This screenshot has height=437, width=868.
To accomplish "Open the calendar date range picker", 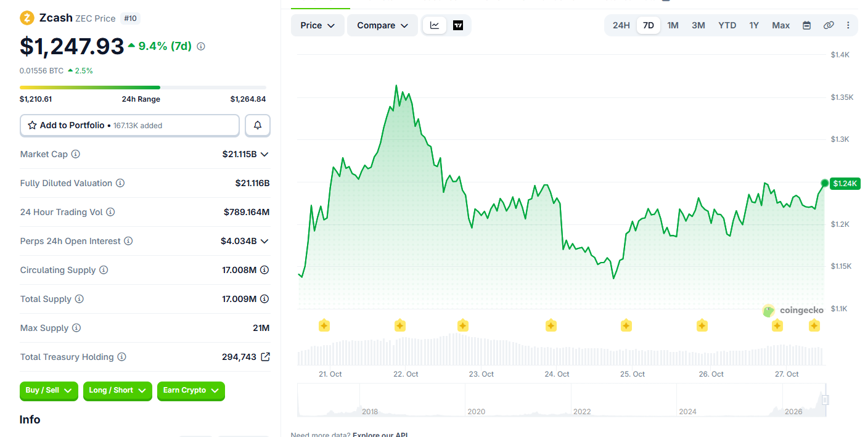I will (x=806, y=25).
